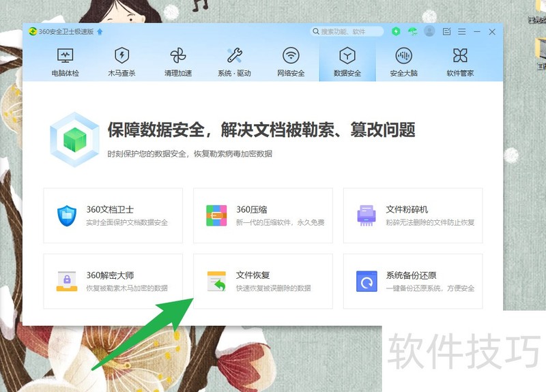Open 360解密大师 lock icon
Screen dimensions: 546x392
67,281
